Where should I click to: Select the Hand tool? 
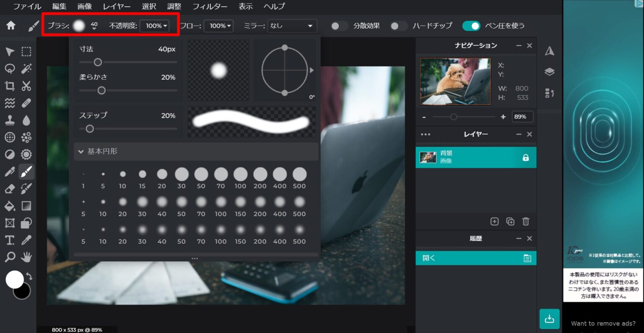(26, 257)
